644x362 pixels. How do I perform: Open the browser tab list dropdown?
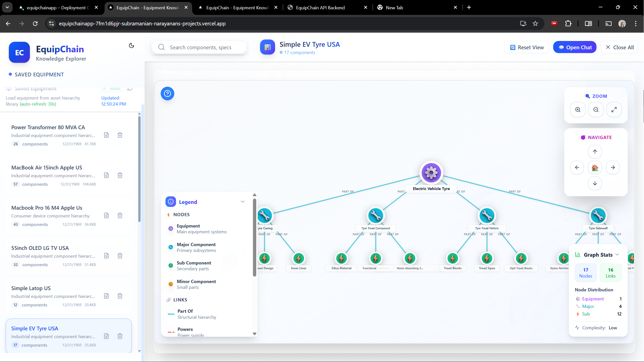point(7,8)
